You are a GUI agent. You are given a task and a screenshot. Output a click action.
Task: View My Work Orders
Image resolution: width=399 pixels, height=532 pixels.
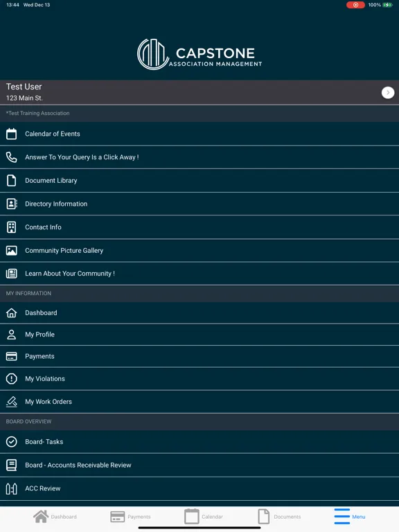[x=199, y=402]
